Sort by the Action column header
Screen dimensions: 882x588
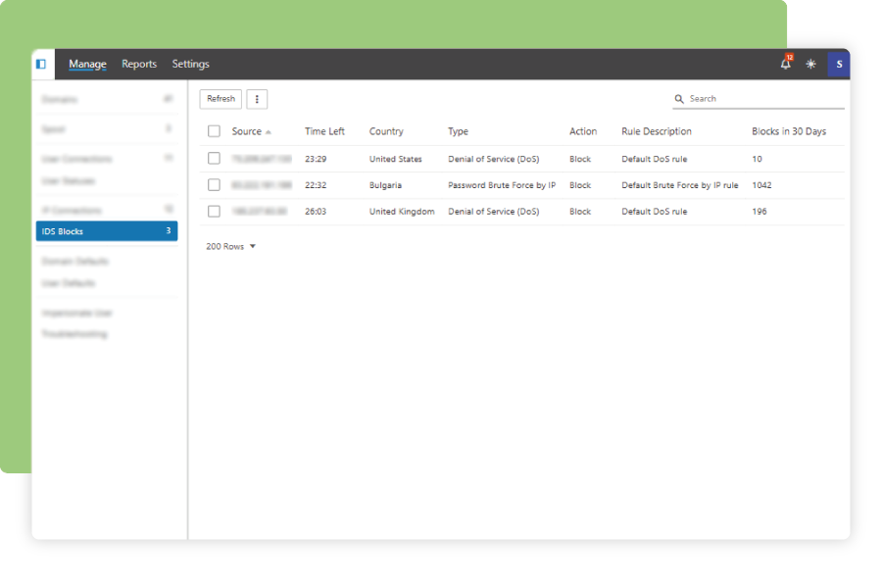click(x=583, y=131)
